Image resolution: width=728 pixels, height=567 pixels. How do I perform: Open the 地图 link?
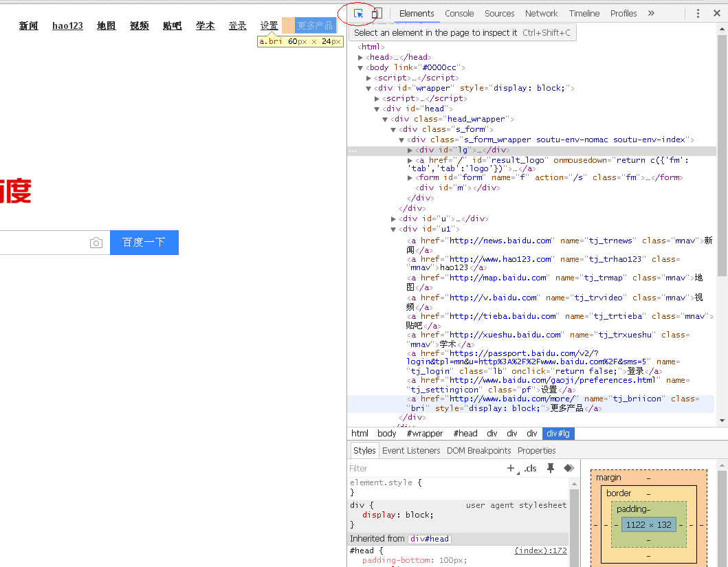tap(107, 25)
